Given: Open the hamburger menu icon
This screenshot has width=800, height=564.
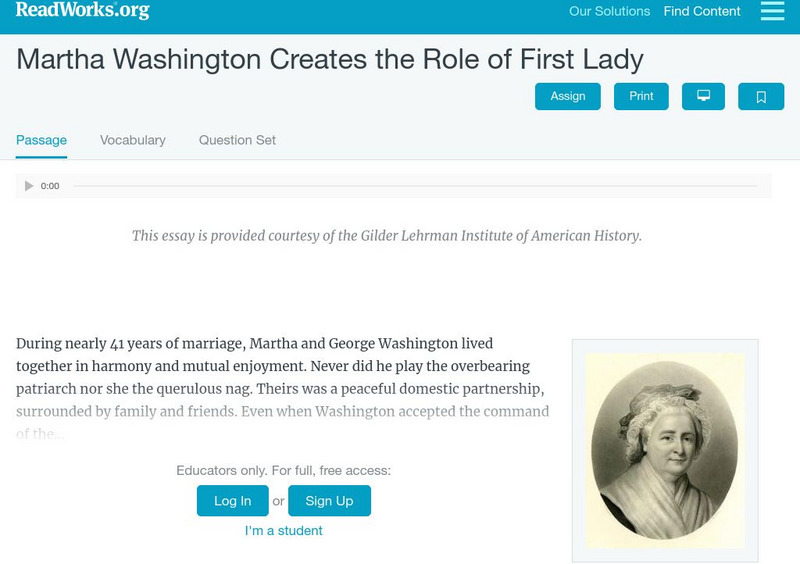Looking at the screenshot, I should click(772, 11).
